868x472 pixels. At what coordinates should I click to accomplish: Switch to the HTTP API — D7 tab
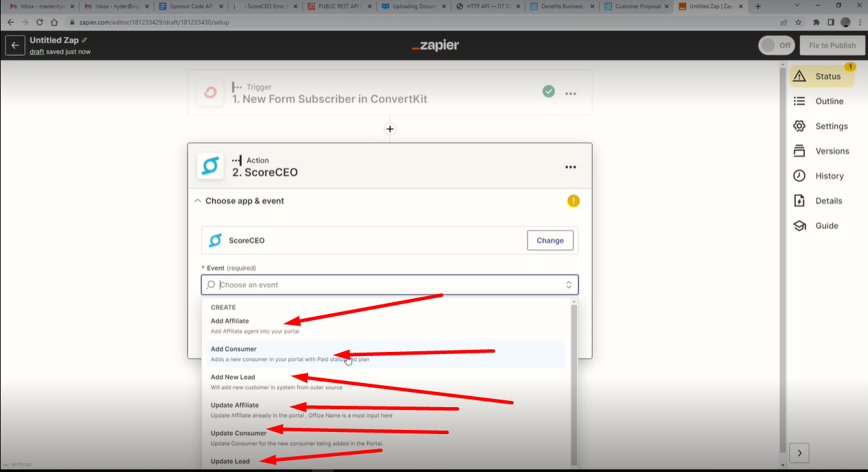pyautogui.click(x=489, y=6)
